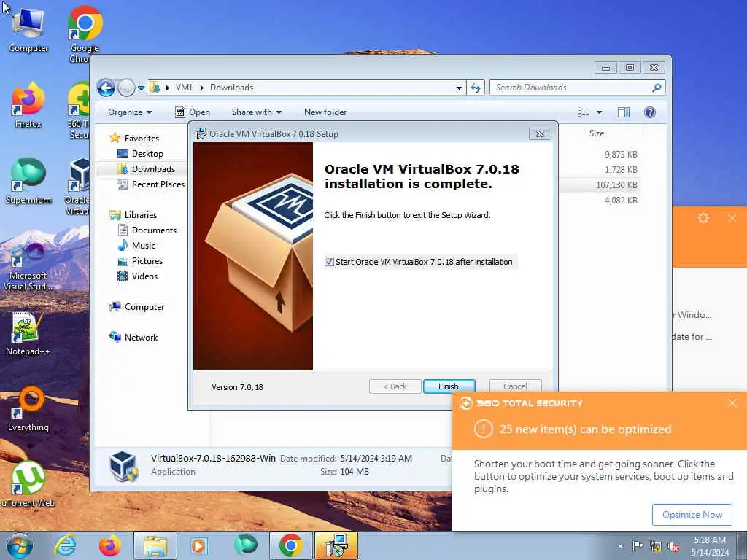This screenshot has width=747, height=560.
Task: Click Optimize Now in 360 Total Security popup
Action: pyautogui.click(x=692, y=515)
